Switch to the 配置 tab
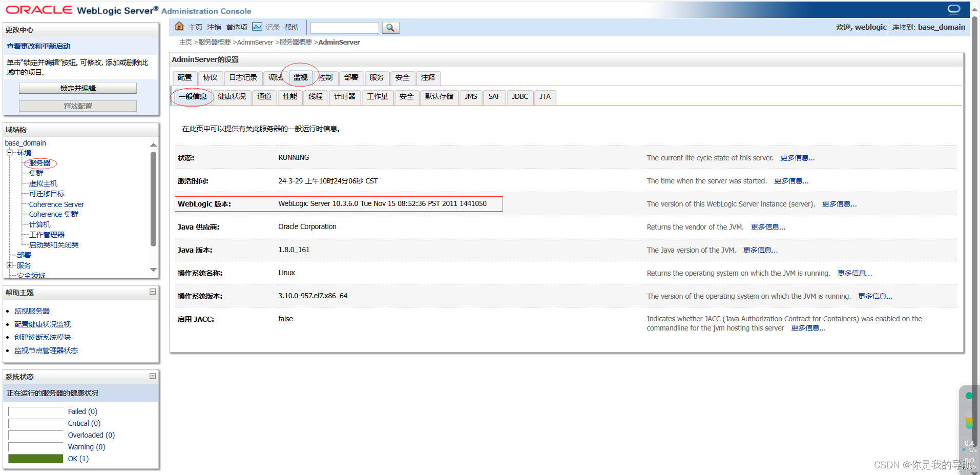This screenshot has height=475, width=980. point(184,78)
